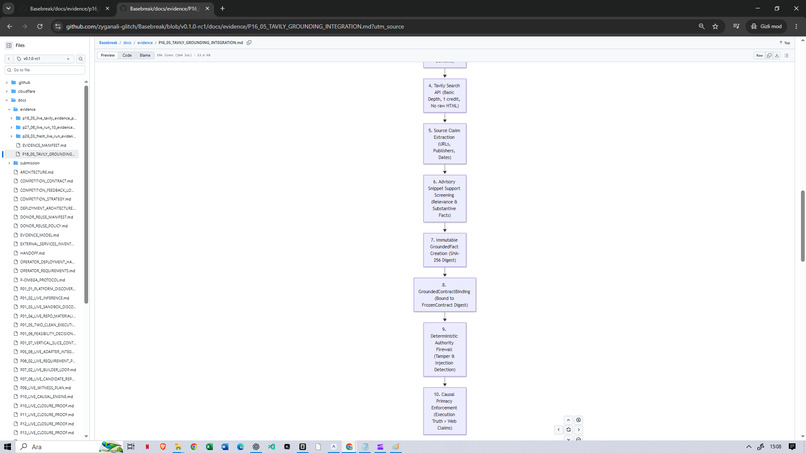Bookmark this page star icon

click(x=715, y=26)
